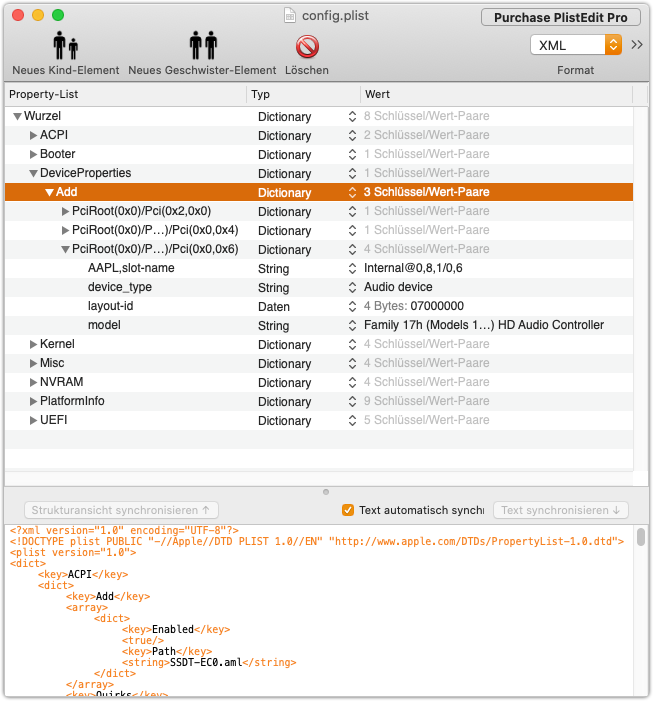653x701 pixels.
Task: Click the Löschen delete icon
Action: 307,46
